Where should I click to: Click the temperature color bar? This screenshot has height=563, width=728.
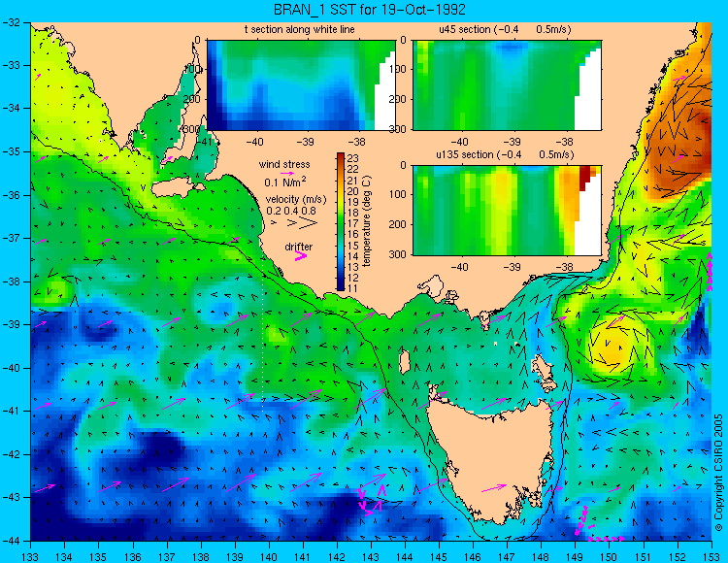tap(341, 222)
